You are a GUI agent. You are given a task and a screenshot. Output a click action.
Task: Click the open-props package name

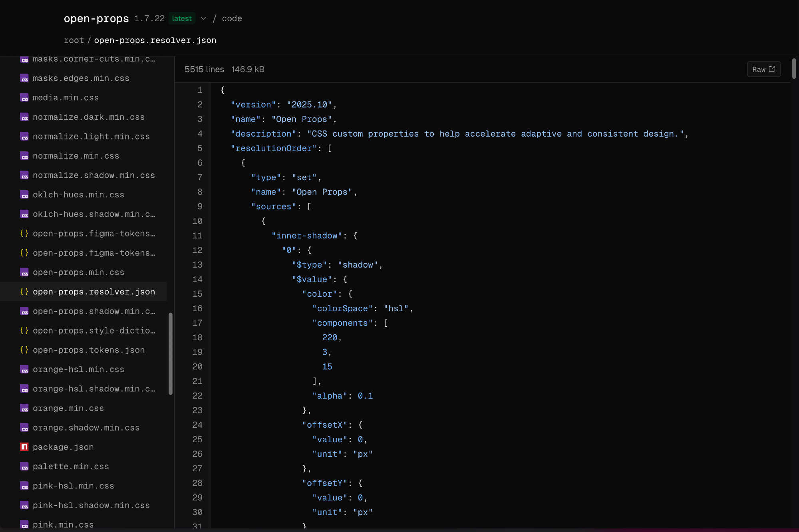click(96, 18)
